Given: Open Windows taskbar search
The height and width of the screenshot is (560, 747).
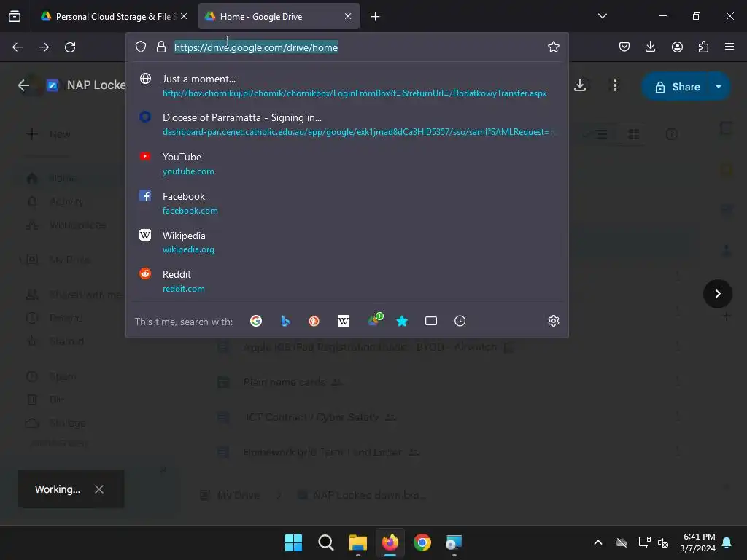Looking at the screenshot, I should pos(326,542).
